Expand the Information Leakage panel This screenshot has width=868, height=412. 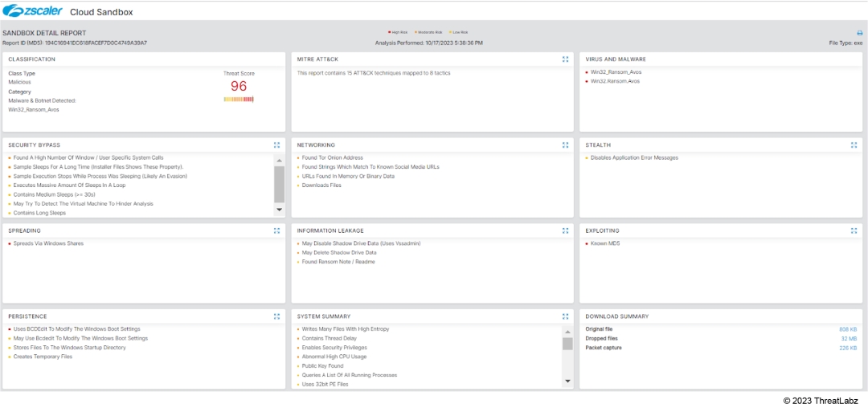click(566, 230)
